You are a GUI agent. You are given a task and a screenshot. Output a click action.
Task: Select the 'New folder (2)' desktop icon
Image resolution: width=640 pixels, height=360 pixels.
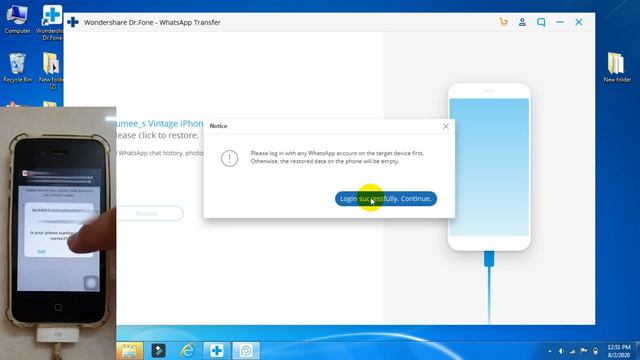(51, 70)
